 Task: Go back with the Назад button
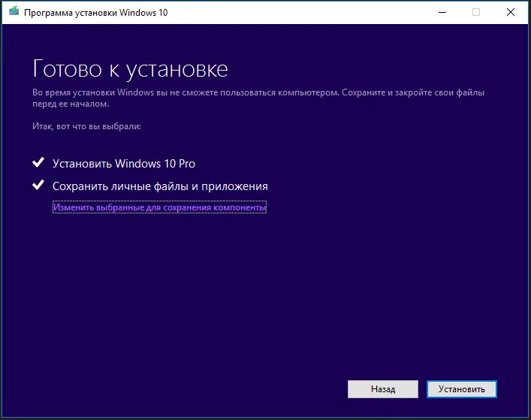[x=383, y=389]
